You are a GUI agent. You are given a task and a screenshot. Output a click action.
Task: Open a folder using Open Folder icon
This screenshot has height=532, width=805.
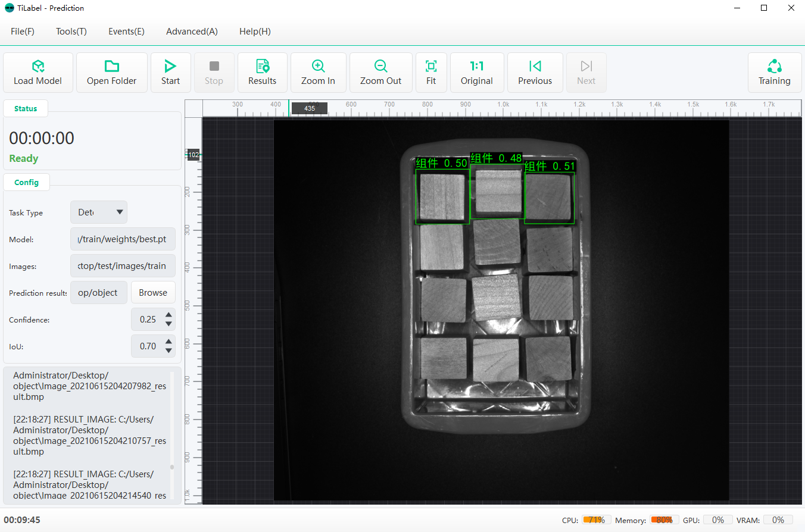click(111, 72)
